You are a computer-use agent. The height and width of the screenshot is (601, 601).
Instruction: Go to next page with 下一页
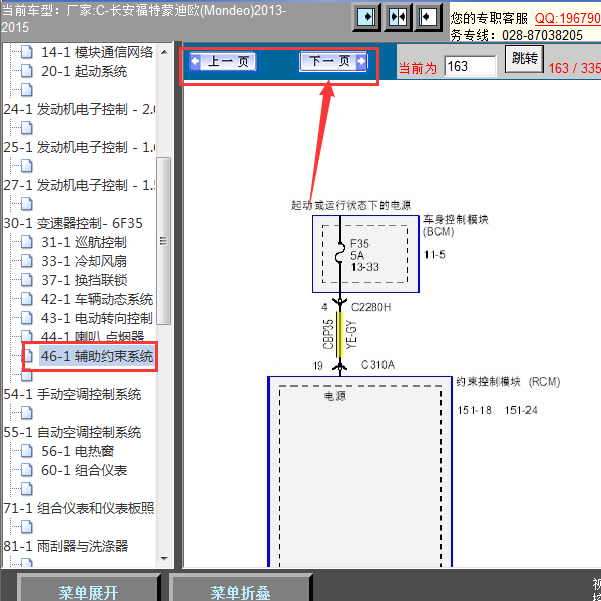tap(333, 61)
